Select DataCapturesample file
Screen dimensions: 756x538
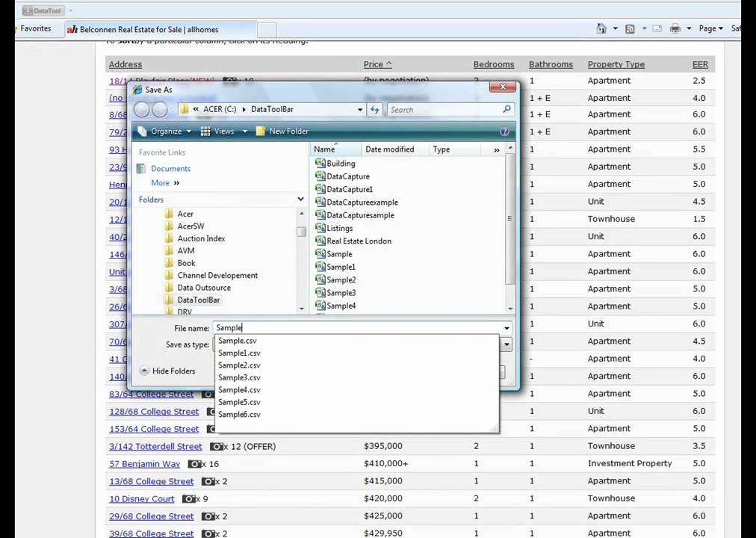(x=354, y=215)
